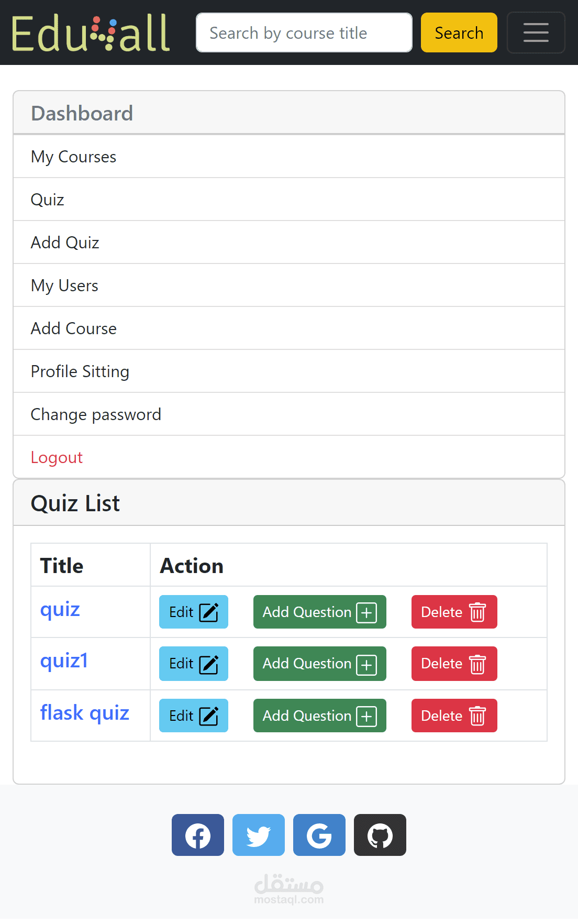
Task: Click the pencil icon on the quiz Edit button
Action: coord(210,611)
